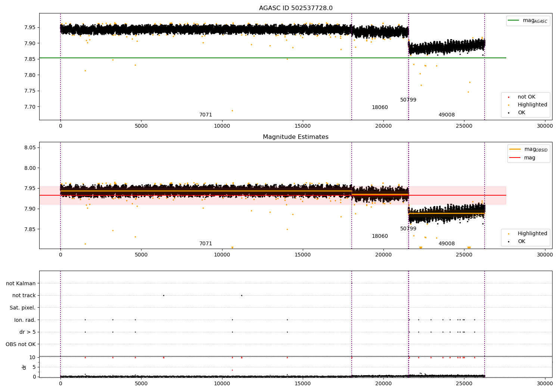This screenshot has width=560, height=392.
Task: Click the y tick 5 on dr axis
Action: [x=34, y=367]
